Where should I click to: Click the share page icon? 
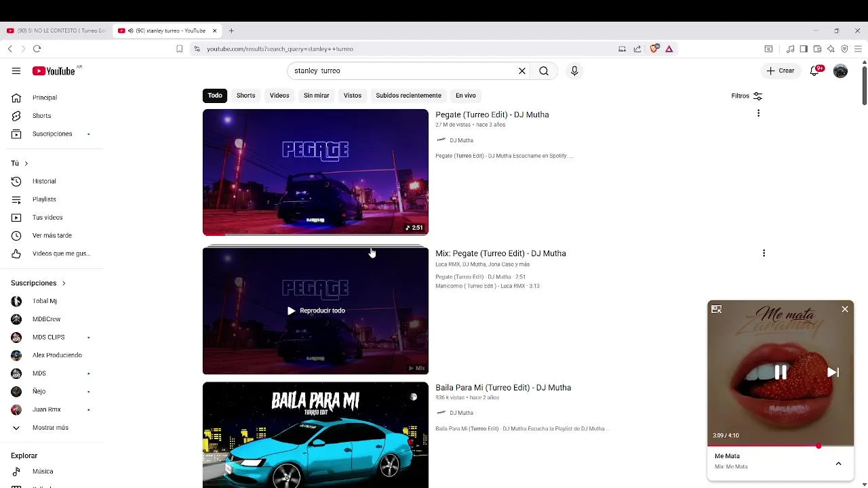637,49
